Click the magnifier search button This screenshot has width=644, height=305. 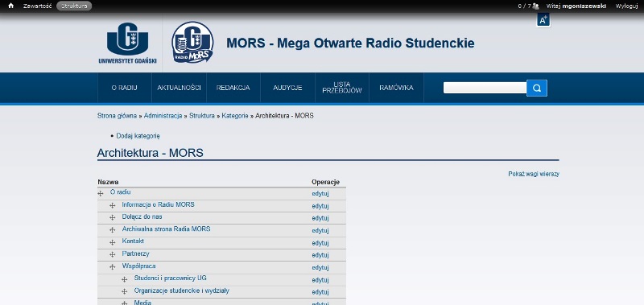537,88
